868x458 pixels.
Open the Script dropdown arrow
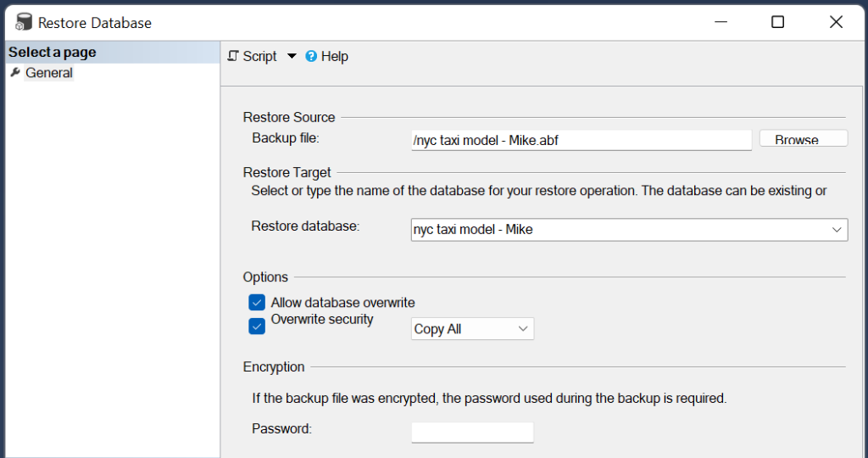292,56
